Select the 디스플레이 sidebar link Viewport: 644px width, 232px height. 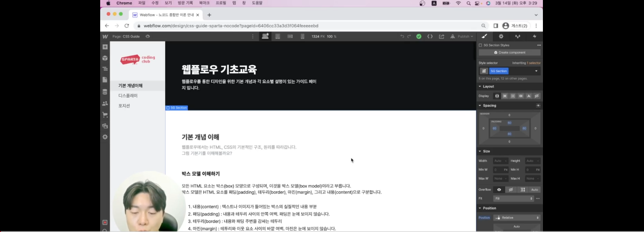(128, 95)
